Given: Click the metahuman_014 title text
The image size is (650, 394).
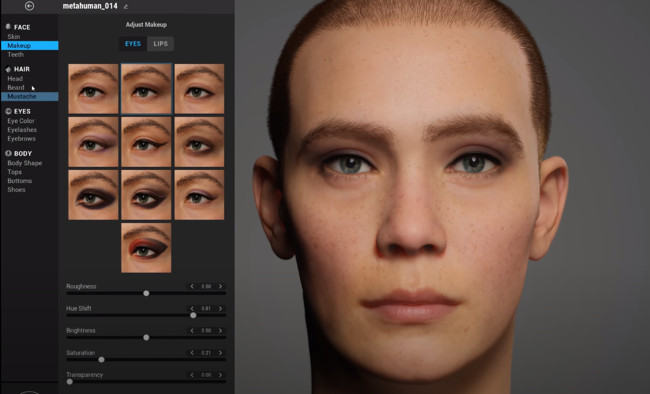Looking at the screenshot, I should point(90,6).
